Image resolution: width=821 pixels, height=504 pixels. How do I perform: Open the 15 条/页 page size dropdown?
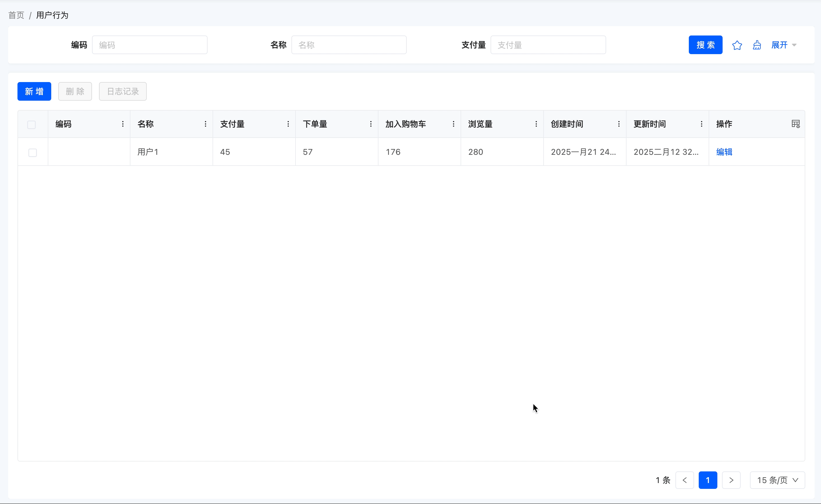pyautogui.click(x=777, y=480)
